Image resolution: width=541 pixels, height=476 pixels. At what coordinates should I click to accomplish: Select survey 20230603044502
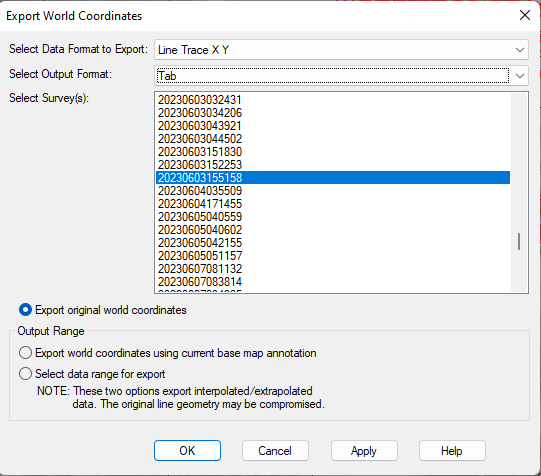(x=333, y=139)
